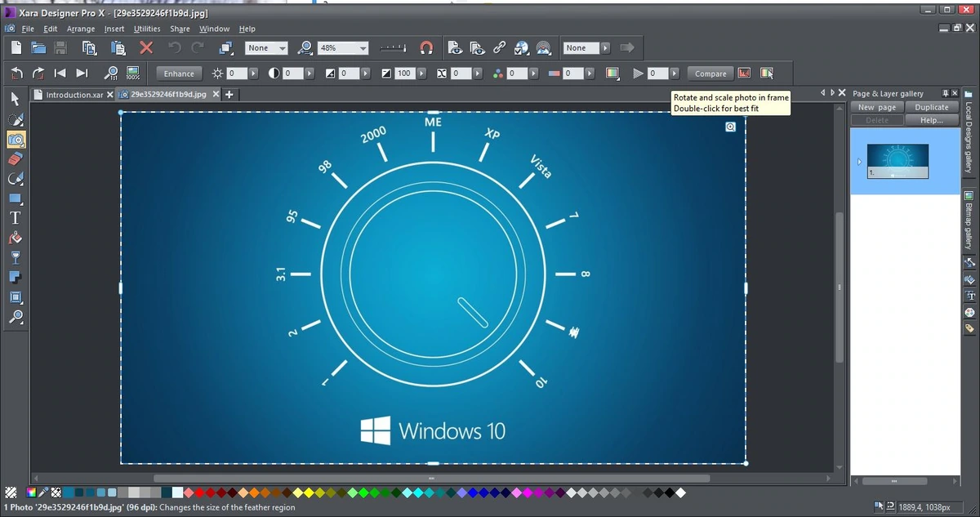Select the Photo tool camera icon

tap(16, 139)
